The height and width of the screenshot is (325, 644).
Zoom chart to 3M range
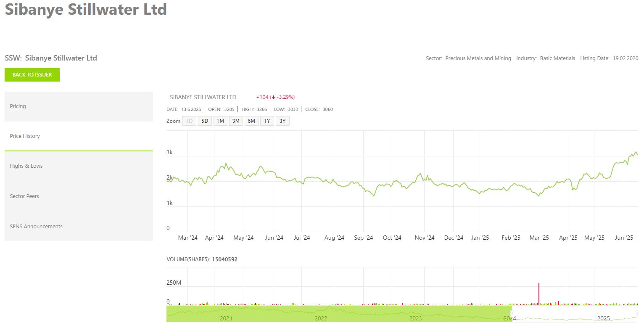coord(236,121)
